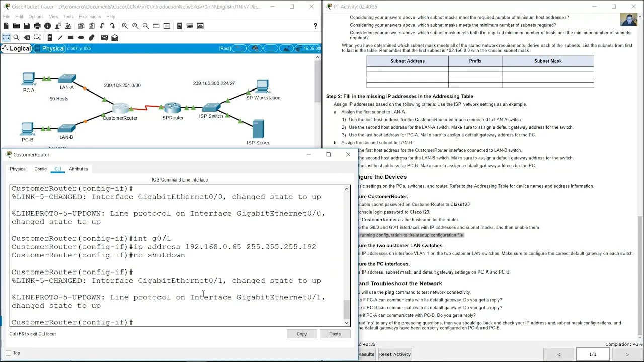
Task: Click the CLI vertical scrollbar thumb
Action: pos(346,309)
